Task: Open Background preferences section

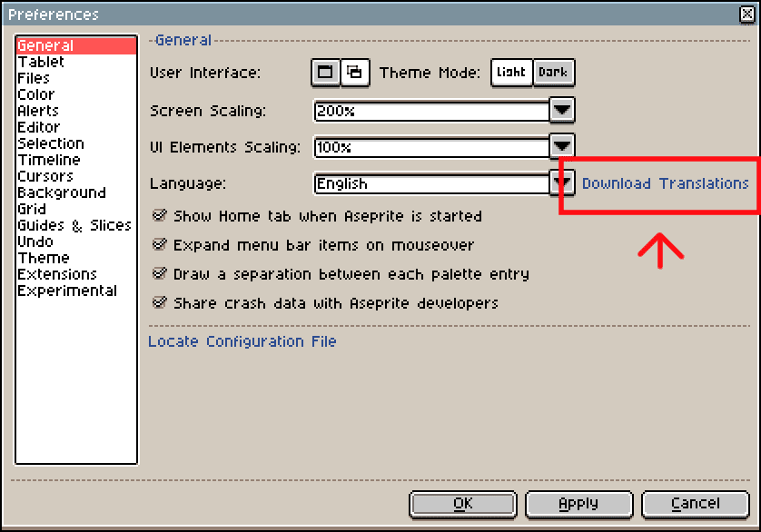Action: pos(76,192)
